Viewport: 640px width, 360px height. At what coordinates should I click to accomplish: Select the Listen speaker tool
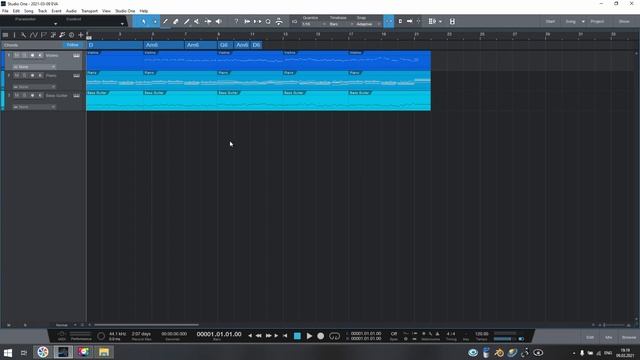coord(219,21)
